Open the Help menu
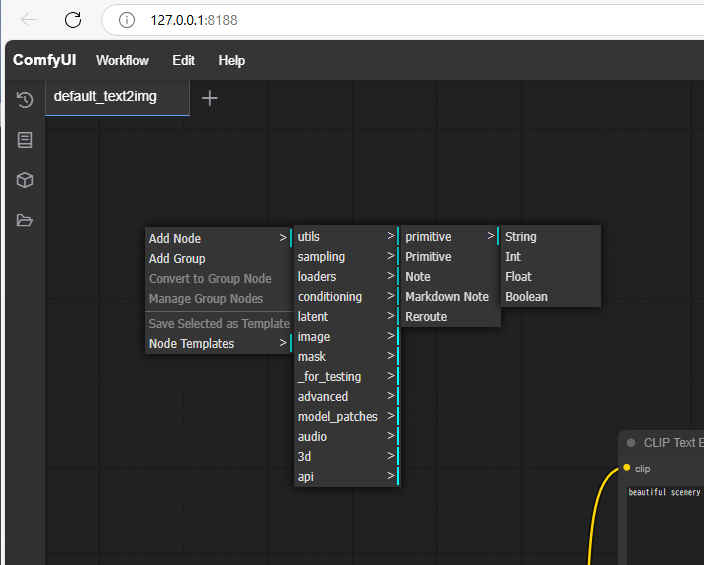704x565 pixels. click(x=231, y=60)
